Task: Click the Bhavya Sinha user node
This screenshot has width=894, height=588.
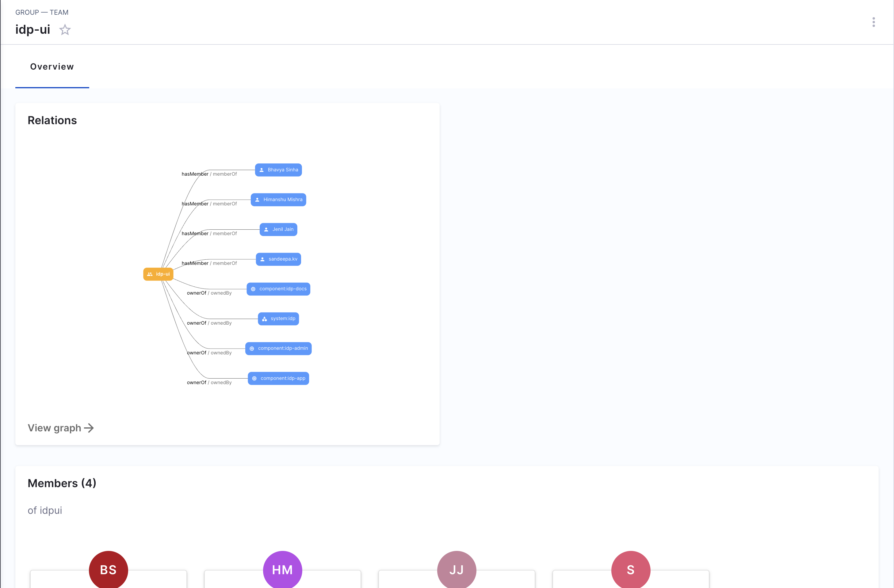Action: [278, 170]
